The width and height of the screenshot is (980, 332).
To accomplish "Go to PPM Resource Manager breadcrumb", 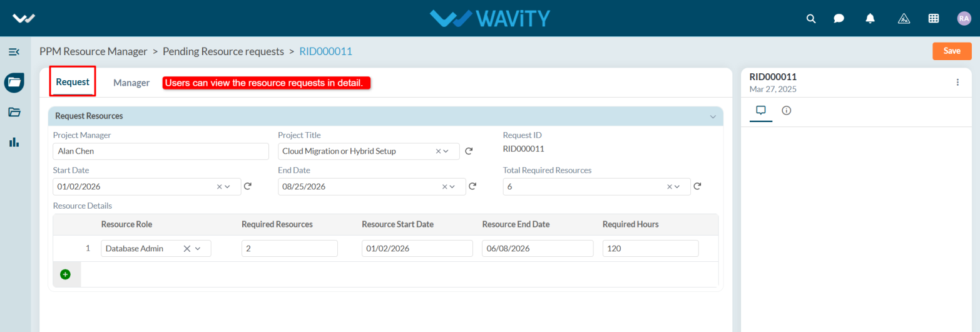I will (93, 51).
